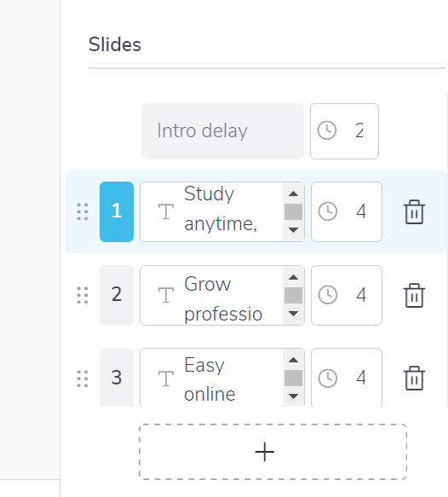This screenshot has width=448, height=497.
Task: Delete slide 1 with trash icon
Action: click(414, 211)
